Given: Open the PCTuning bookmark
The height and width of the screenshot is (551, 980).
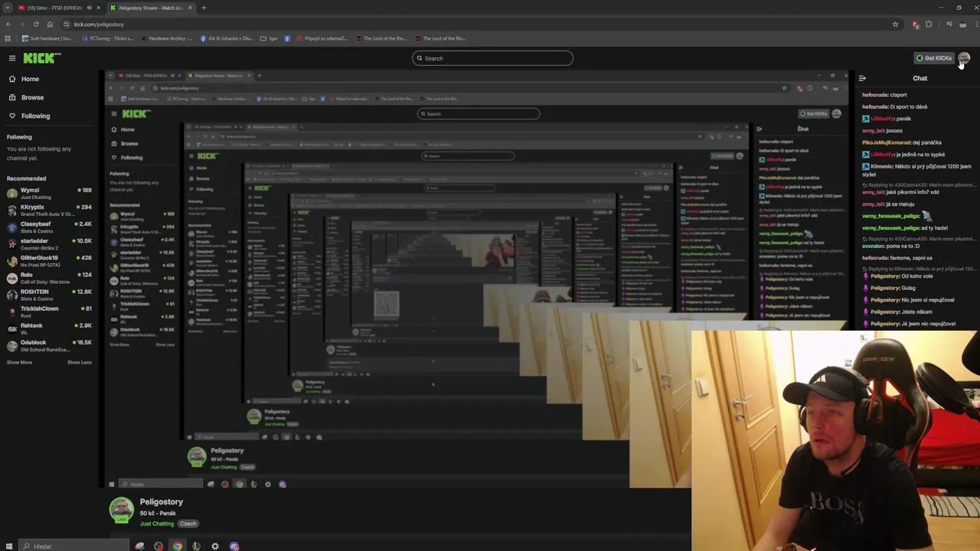Looking at the screenshot, I should (106, 38).
